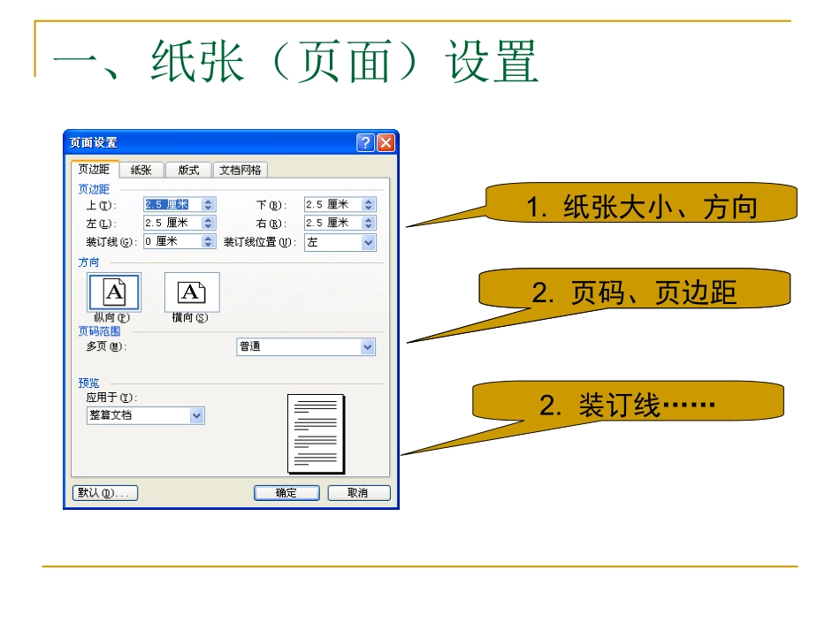Click the 方向 section label
Screen dimensions: 840x630
(89, 262)
